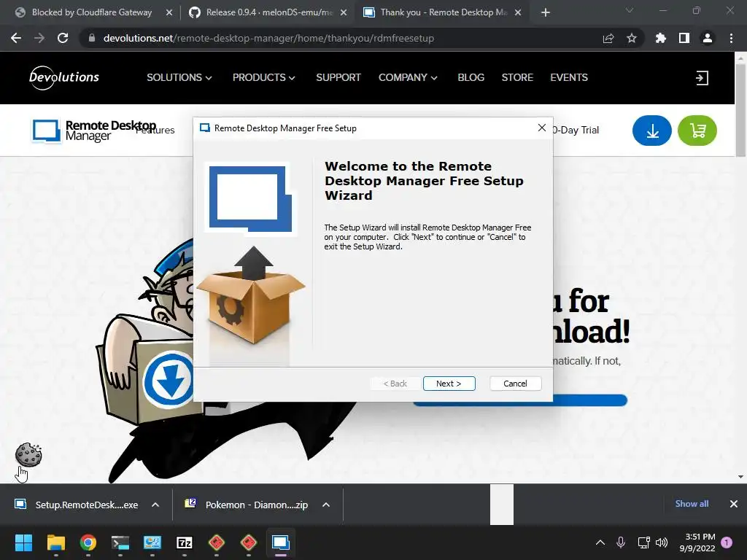The height and width of the screenshot is (560, 747).
Task: Expand options for Setup.RemoteDesk exe download
Action: coord(155,505)
